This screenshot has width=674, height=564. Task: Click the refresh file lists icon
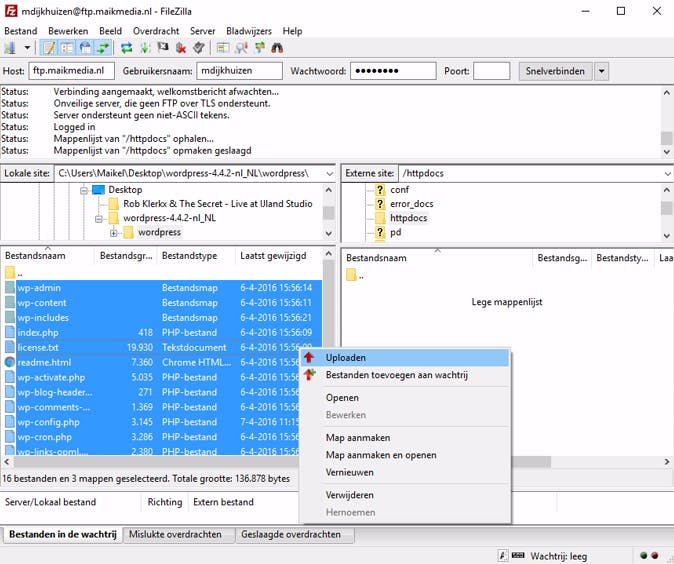pyautogui.click(x=127, y=48)
